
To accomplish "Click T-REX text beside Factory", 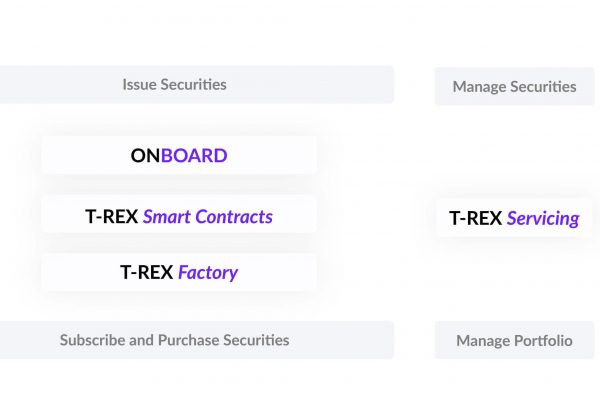I will point(147,273).
